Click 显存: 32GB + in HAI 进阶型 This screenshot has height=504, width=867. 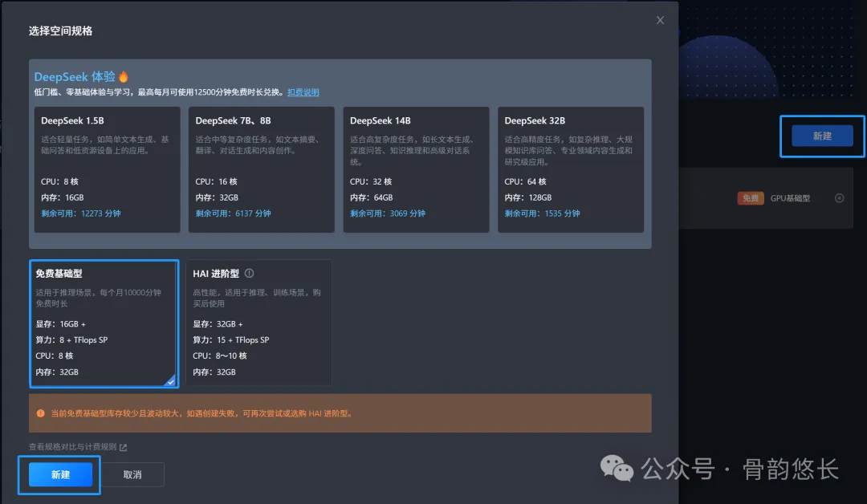click(x=218, y=324)
